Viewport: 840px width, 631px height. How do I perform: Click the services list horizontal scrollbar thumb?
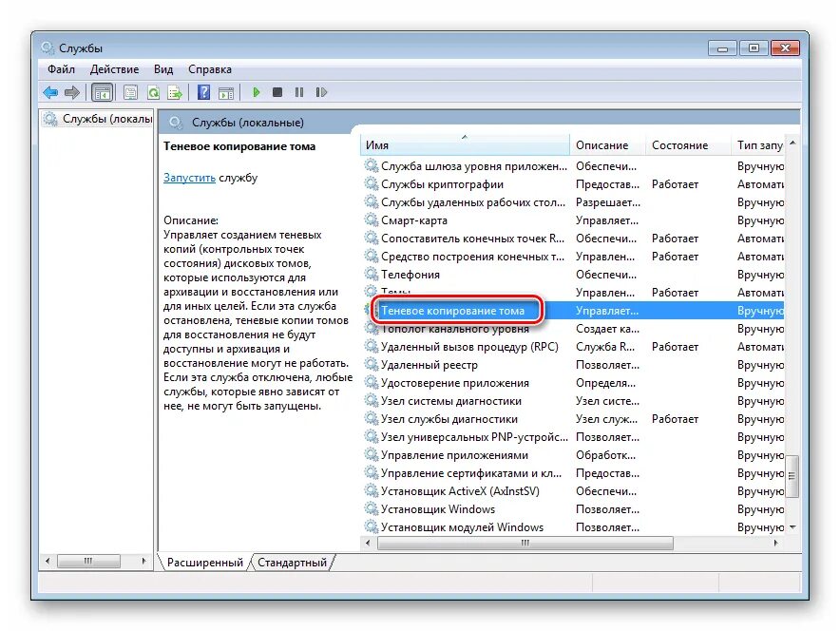click(525, 544)
